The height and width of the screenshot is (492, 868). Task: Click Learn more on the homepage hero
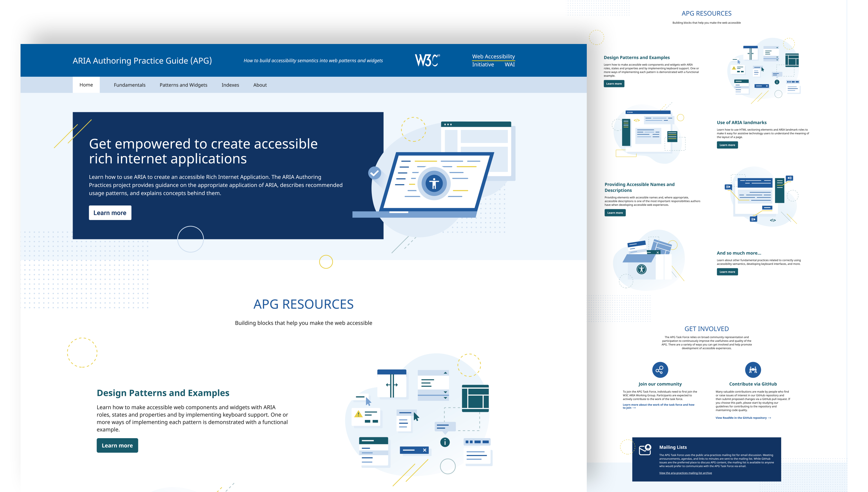tap(109, 213)
